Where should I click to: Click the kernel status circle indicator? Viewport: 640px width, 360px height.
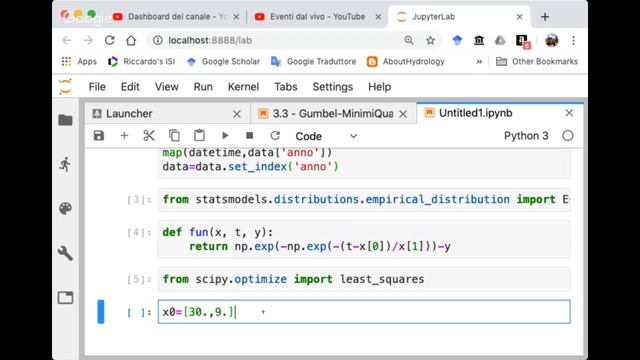(567, 136)
